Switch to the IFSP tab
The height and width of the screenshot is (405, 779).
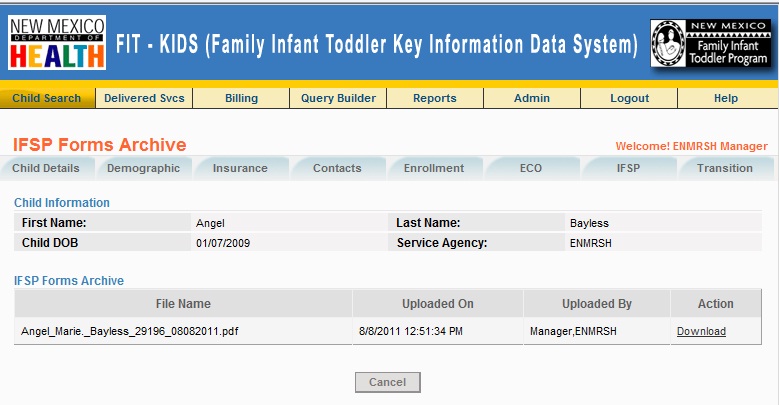tap(628, 168)
